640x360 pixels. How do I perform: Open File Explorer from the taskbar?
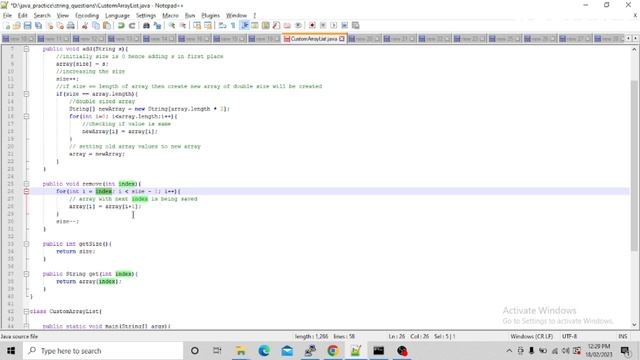coord(241,351)
